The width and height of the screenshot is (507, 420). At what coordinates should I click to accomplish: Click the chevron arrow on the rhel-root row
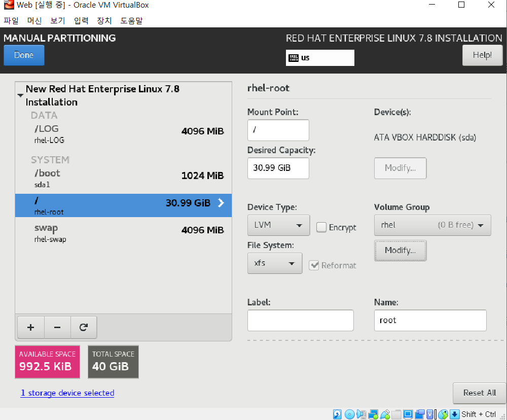point(221,203)
